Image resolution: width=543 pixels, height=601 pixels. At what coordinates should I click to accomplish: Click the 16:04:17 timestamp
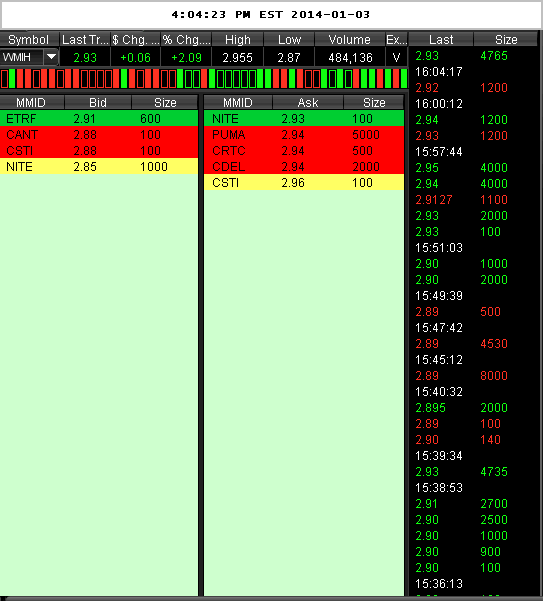tap(439, 72)
